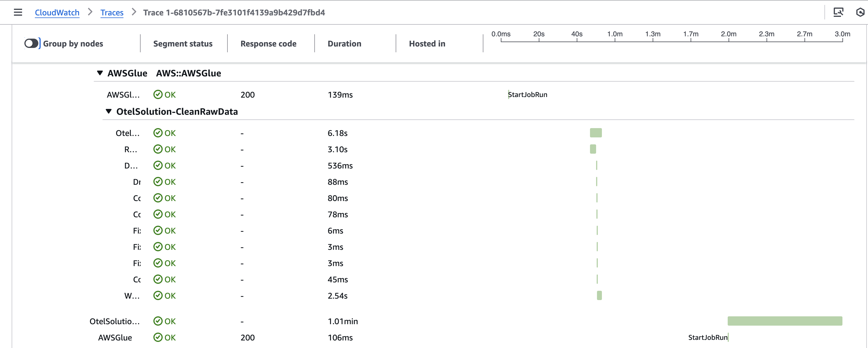Click the OK status icon on the 536ms row
The height and width of the screenshot is (348, 868).
[x=158, y=165]
